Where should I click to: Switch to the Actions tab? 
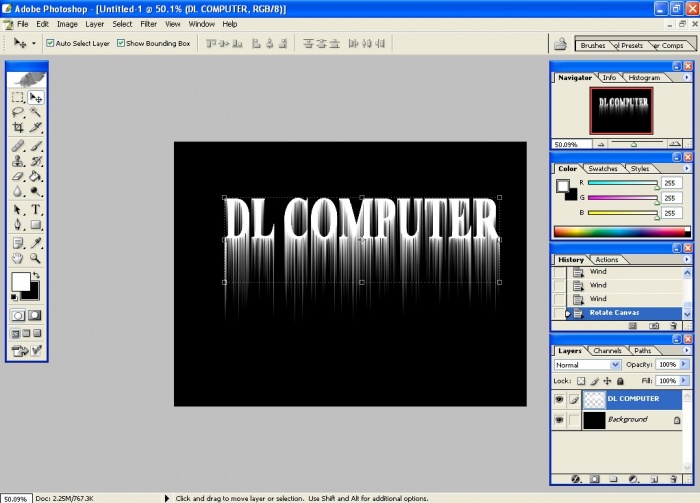607,260
